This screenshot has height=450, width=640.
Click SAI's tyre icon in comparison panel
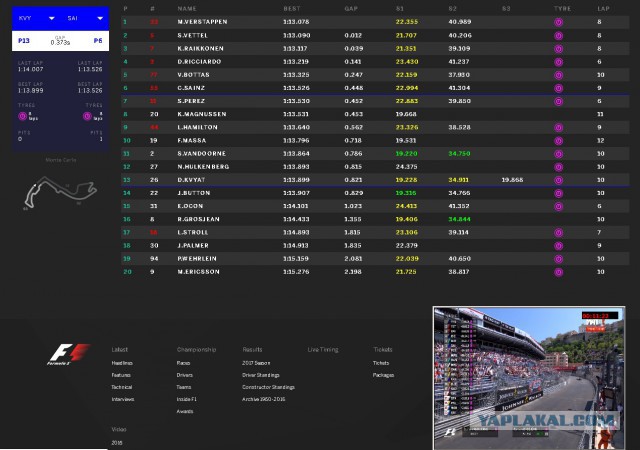click(87, 116)
